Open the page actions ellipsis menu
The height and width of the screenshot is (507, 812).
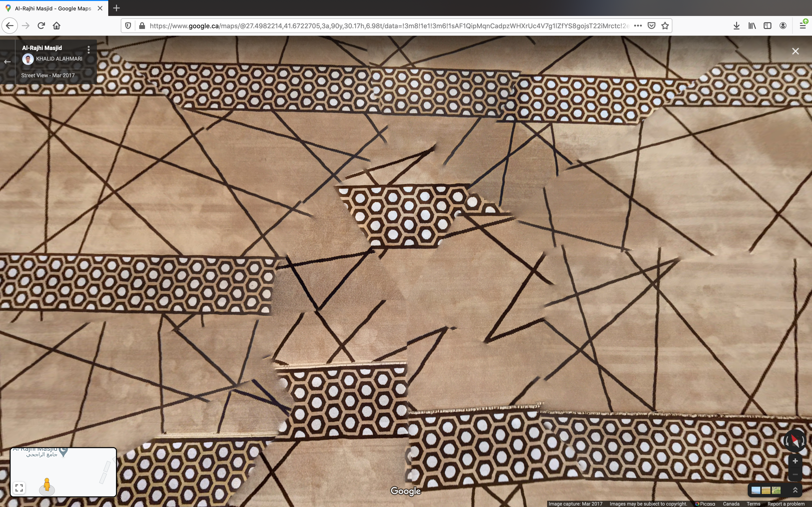[638, 26]
